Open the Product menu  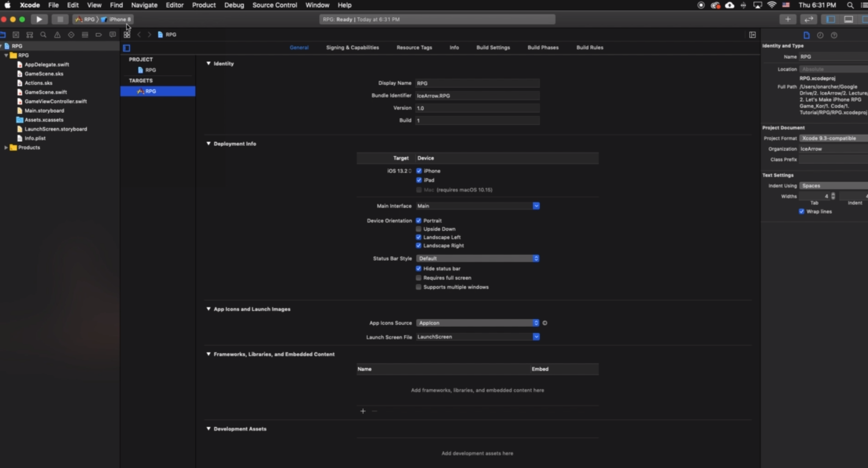[204, 5]
